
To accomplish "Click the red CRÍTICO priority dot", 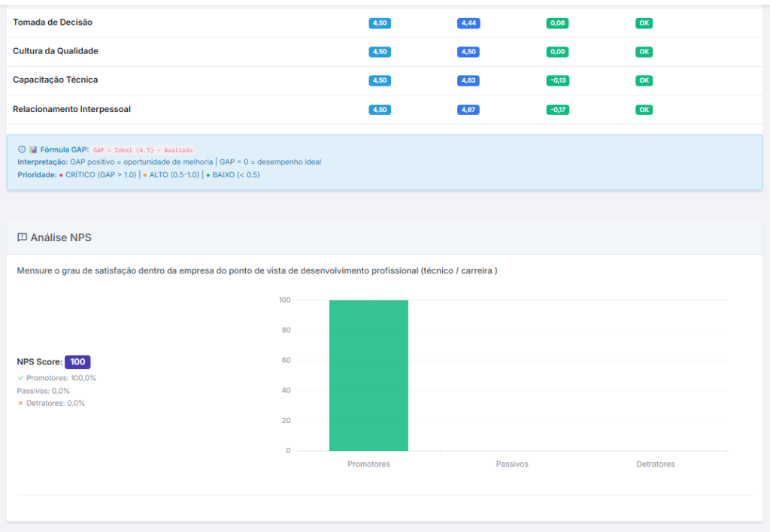I will (x=61, y=174).
